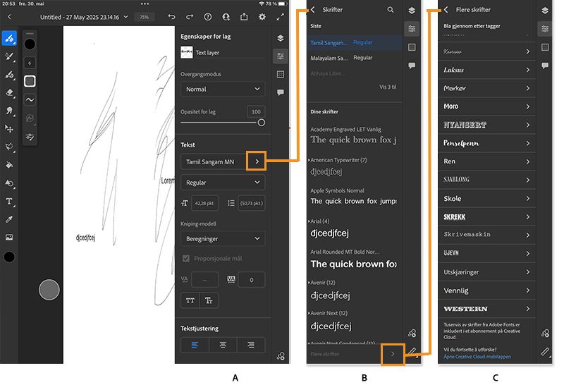Open the Share export icon
Image resolution: width=564 pixels, height=392 pixels.
click(244, 16)
